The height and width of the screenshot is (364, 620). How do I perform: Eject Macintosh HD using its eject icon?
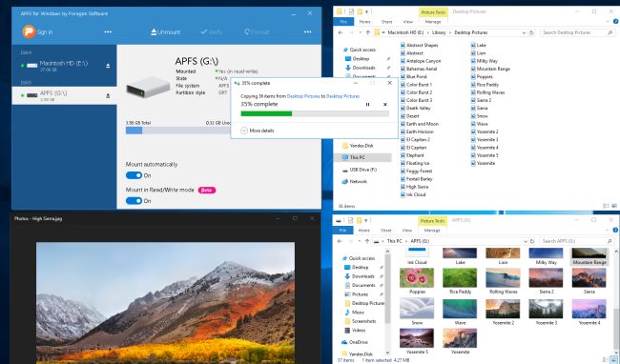tap(108, 66)
